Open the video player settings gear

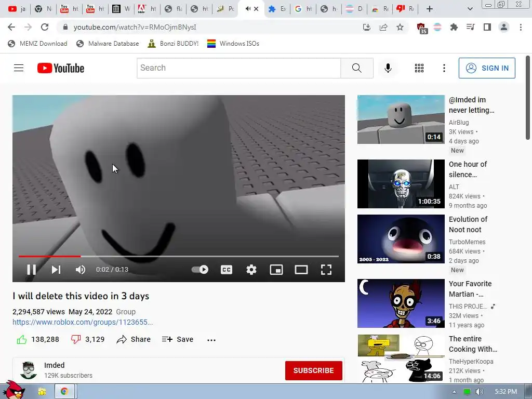251,270
